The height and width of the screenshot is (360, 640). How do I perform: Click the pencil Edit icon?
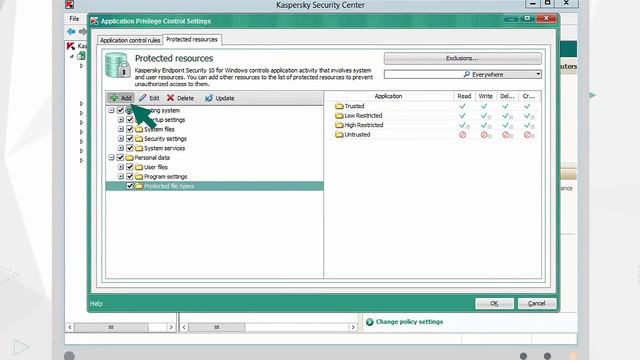coord(142,98)
